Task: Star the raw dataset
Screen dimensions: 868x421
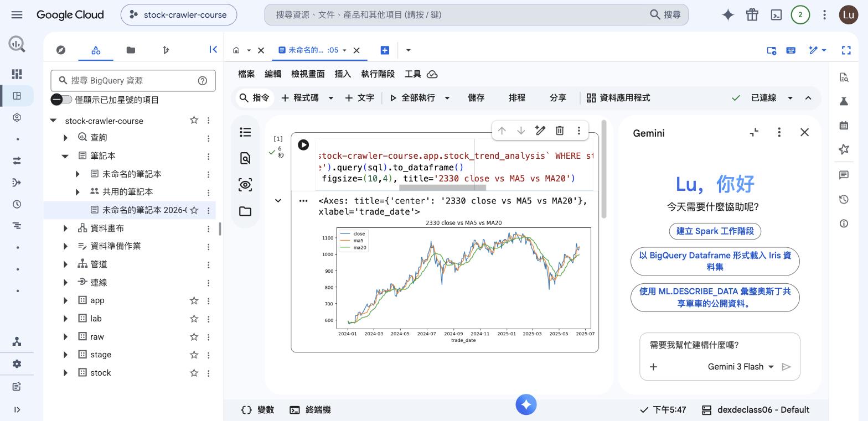Action: [x=194, y=336]
